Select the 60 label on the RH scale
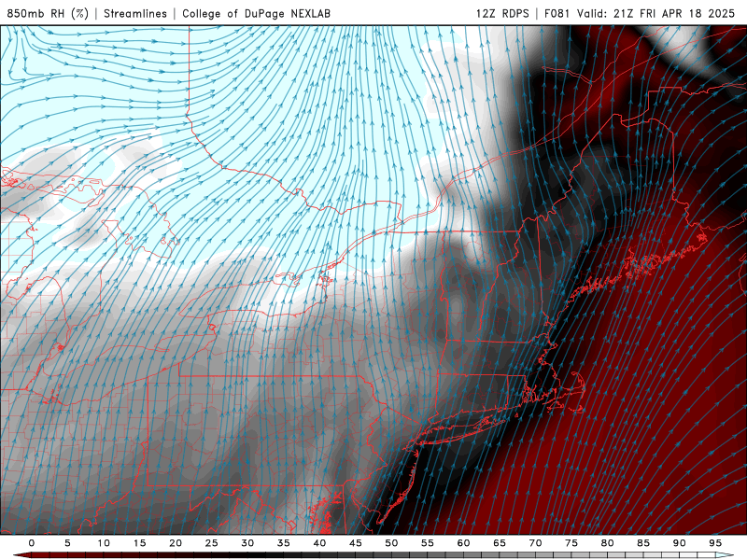The height and width of the screenshot is (560, 747). 463,543
